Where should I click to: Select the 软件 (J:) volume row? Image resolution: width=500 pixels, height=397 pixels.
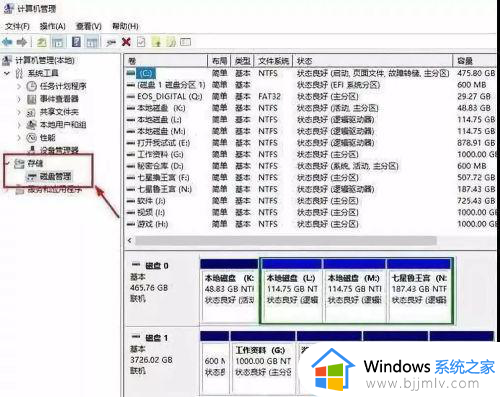click(310, 201)
